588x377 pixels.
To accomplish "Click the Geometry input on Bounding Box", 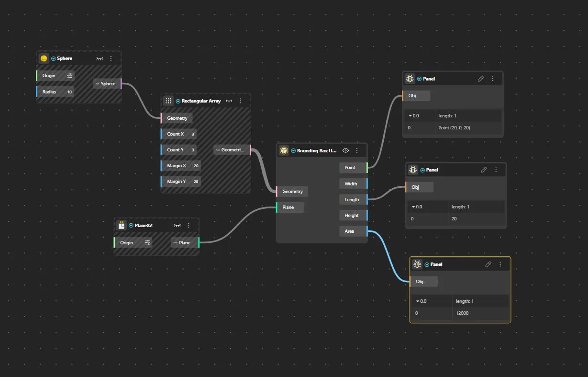I will [x=292, y=192].
